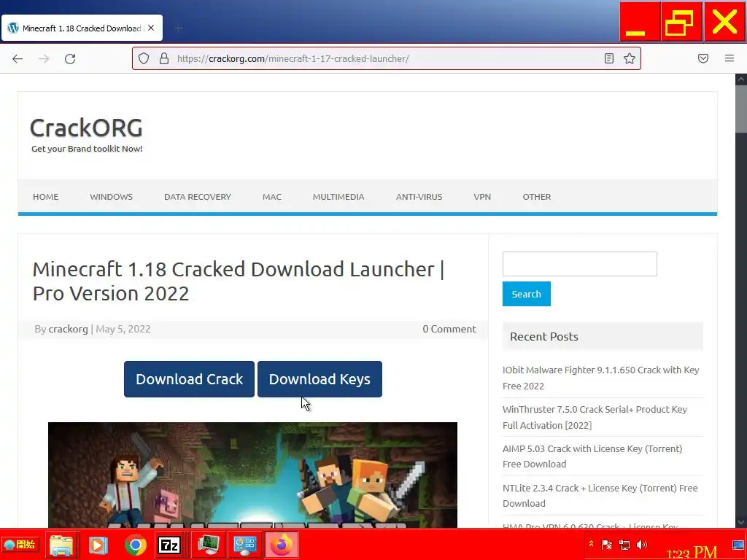Screen dimensions: 747x560
Task: Click the 0 Comment link
Action: point(449,329)
